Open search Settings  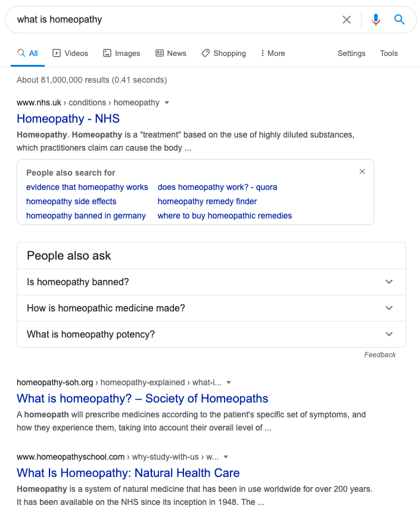pos(351,53)
